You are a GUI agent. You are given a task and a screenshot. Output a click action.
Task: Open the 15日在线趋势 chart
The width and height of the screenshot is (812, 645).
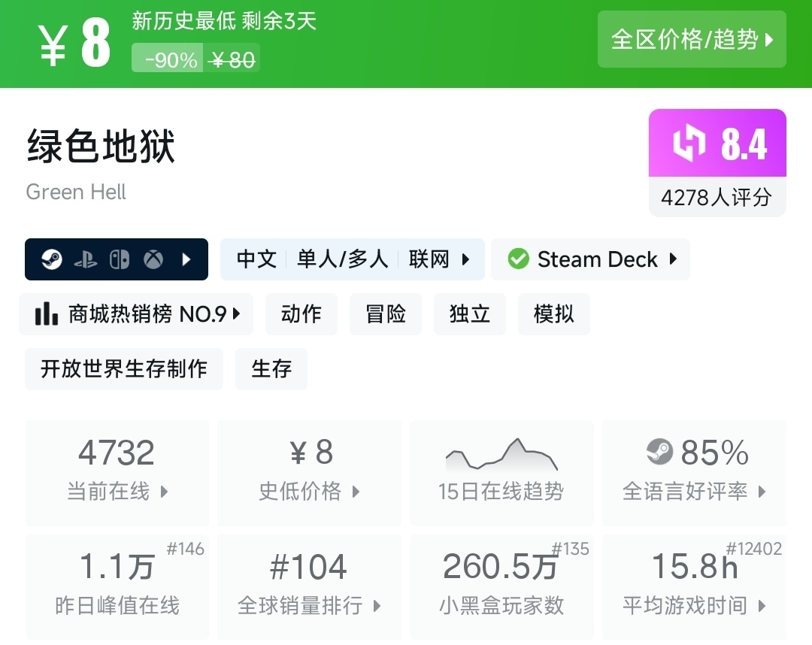501,472
